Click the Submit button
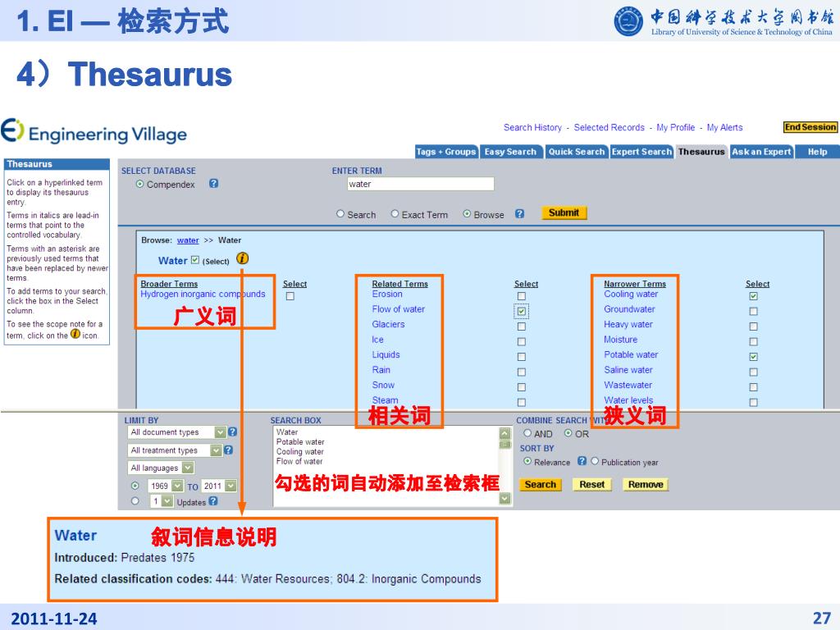Image resolution: width=840 pixels, height=630 pixels. 564,212
